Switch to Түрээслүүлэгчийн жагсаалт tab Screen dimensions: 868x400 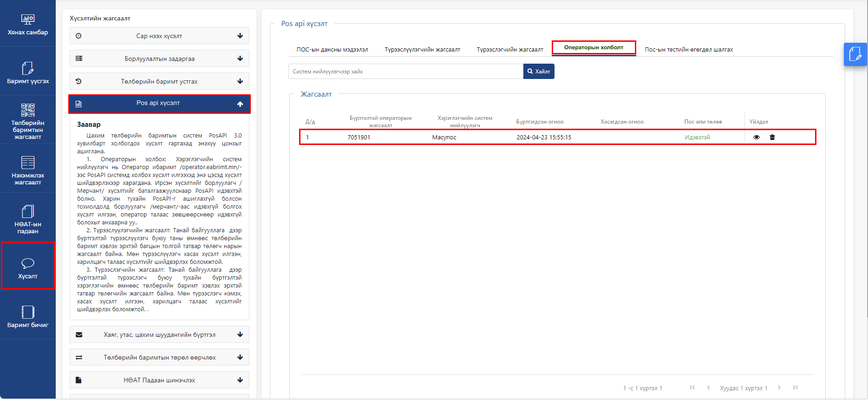(422, 50)
